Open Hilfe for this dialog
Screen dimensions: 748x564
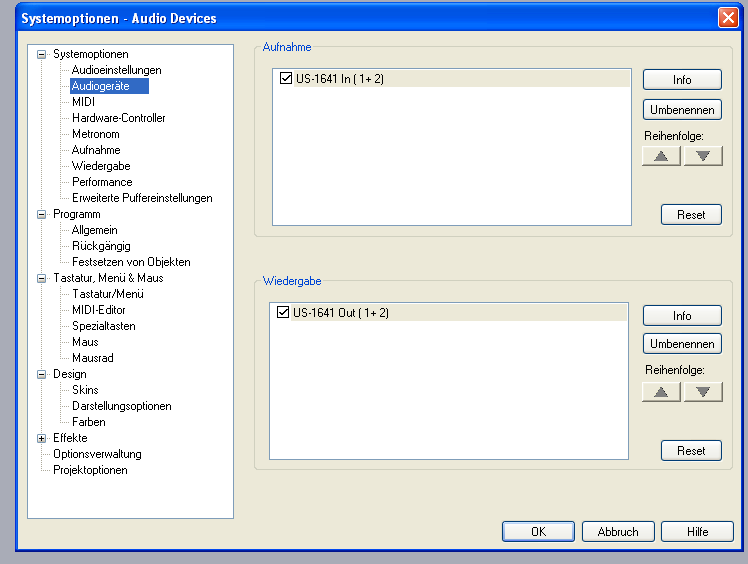pos(697,532)
